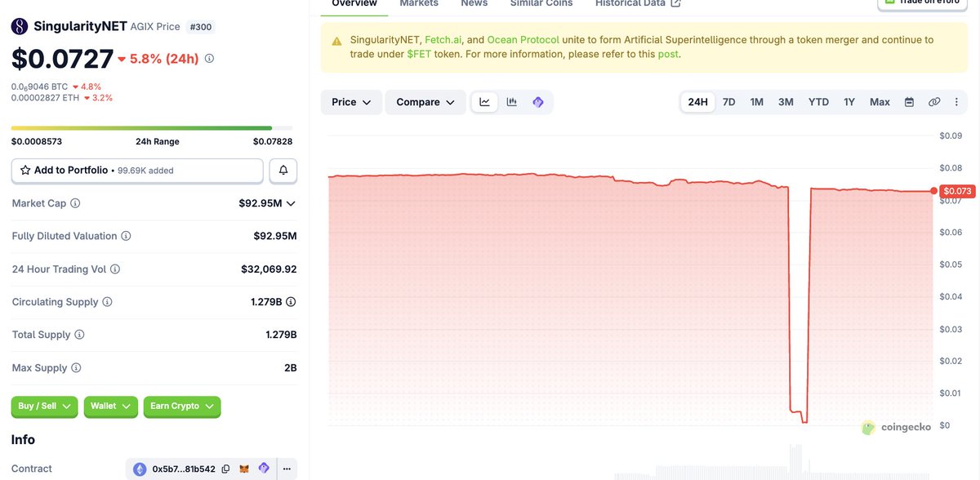This screenshot has width=980, height=480.
Task: Click the MetaMask fox icon
Action: 245,469
